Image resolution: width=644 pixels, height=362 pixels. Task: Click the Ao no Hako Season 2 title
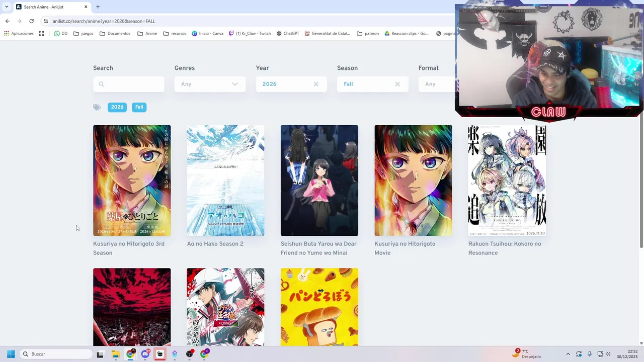pos(215,244)
